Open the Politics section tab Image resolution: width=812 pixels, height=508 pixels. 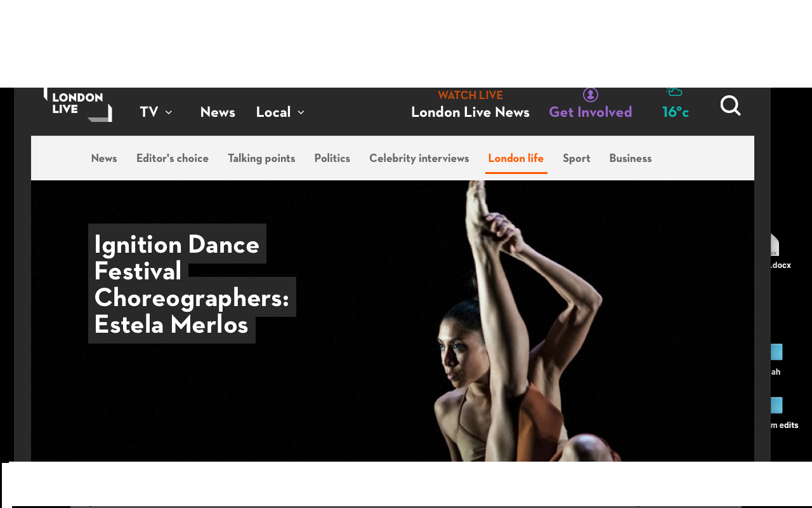click(x=332, y=158)
